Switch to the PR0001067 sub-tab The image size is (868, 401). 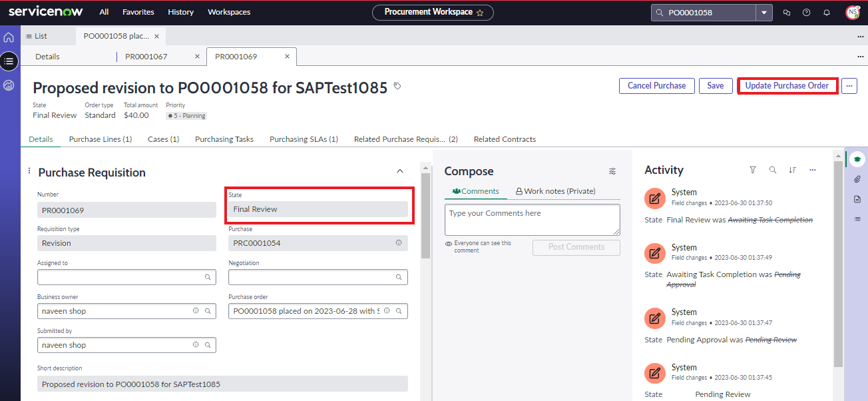pyautogui.click(x=146, y=57)
